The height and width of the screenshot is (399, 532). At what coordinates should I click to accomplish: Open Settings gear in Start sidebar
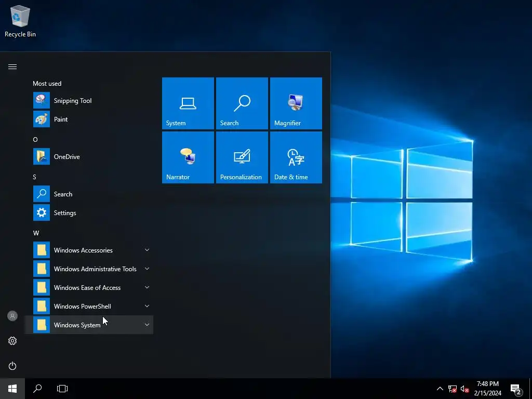12,341
